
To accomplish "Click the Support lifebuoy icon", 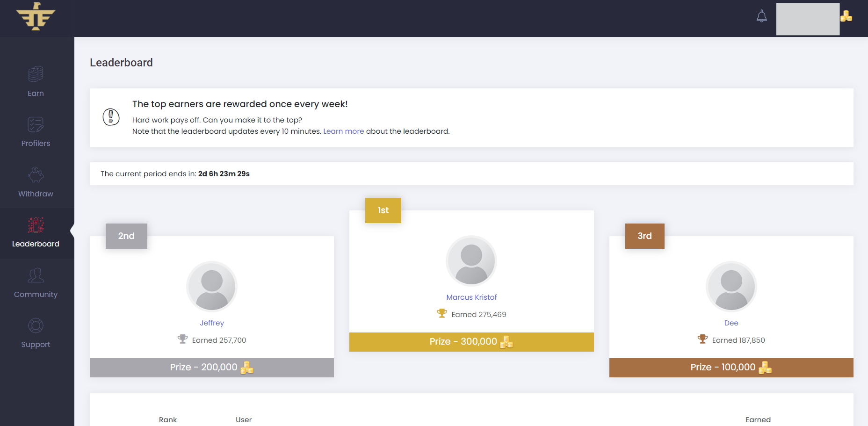I will click(36, 325).
